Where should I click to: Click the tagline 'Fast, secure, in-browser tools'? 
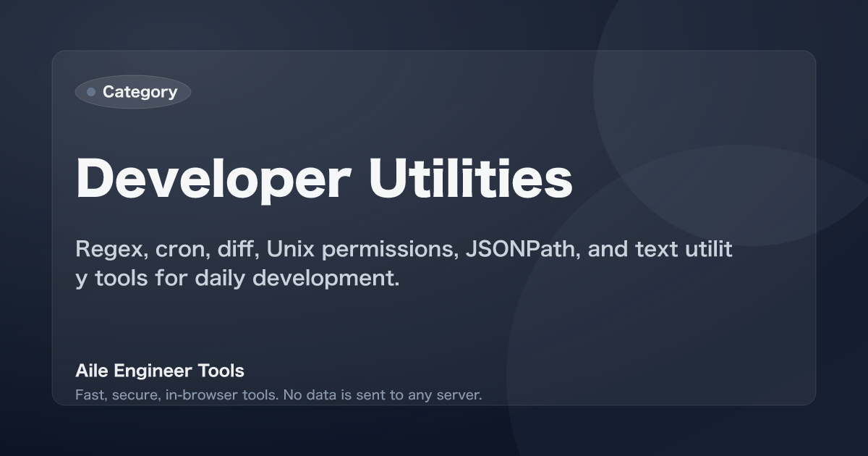click(x=278, y=395)
